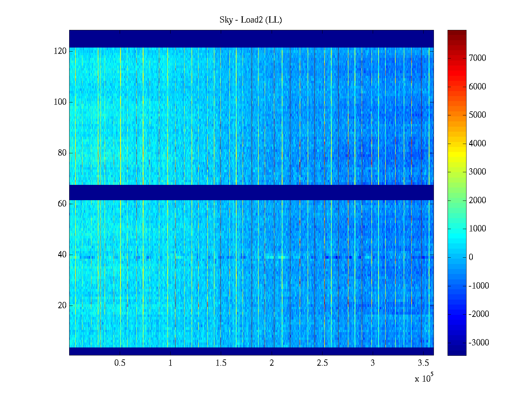Click the dark blue band at the plot top
The image size is (532, 399).
click(251, 39)
